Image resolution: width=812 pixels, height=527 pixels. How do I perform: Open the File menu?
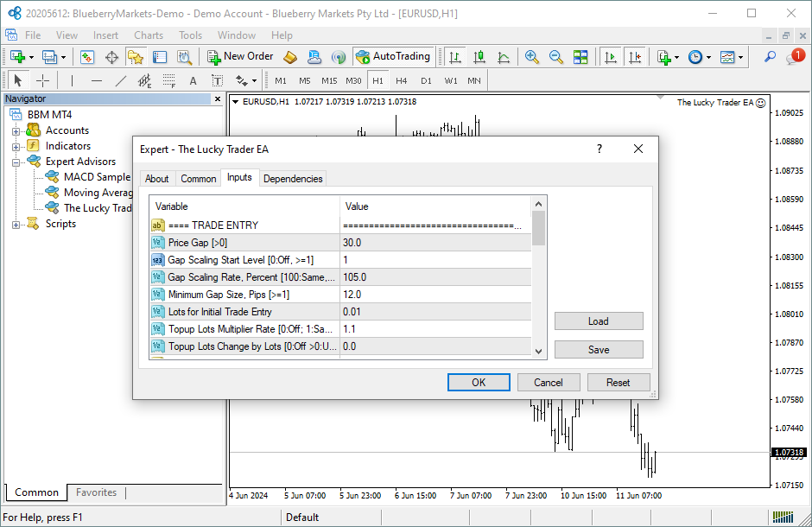click(x=33, y=35)
